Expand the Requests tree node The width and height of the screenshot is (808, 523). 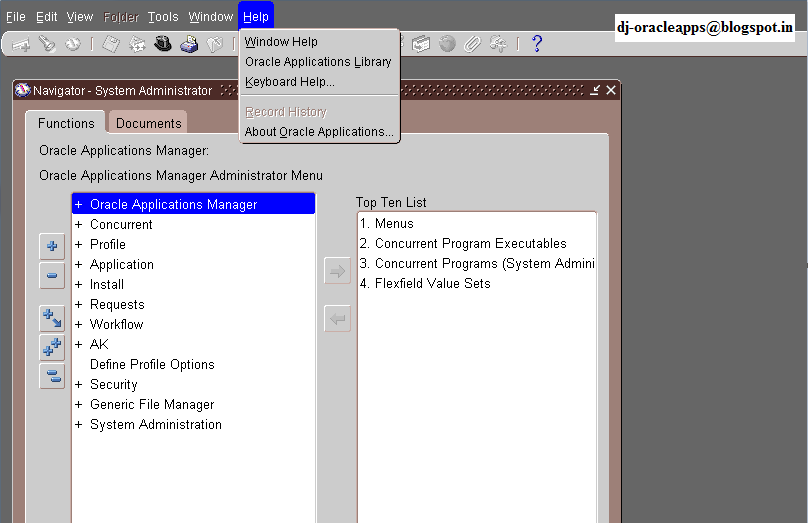[x=78, y=305]
